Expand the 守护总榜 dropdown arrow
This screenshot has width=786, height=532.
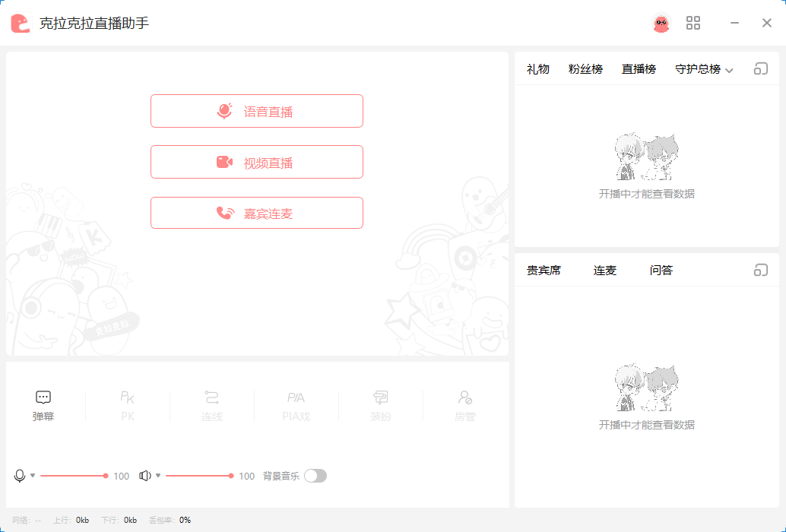coord(729,69)
